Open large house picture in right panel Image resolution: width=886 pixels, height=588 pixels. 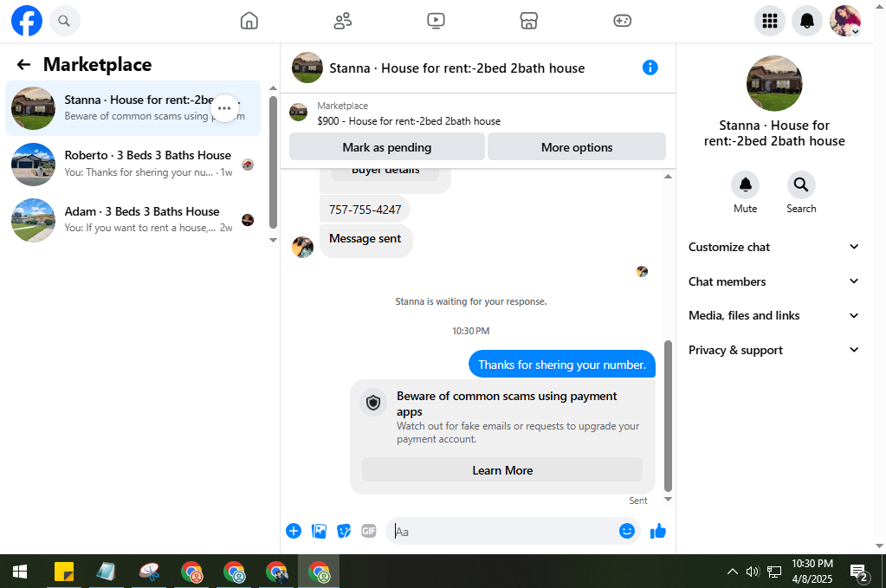pyautogui.click(x=774, y=83)
